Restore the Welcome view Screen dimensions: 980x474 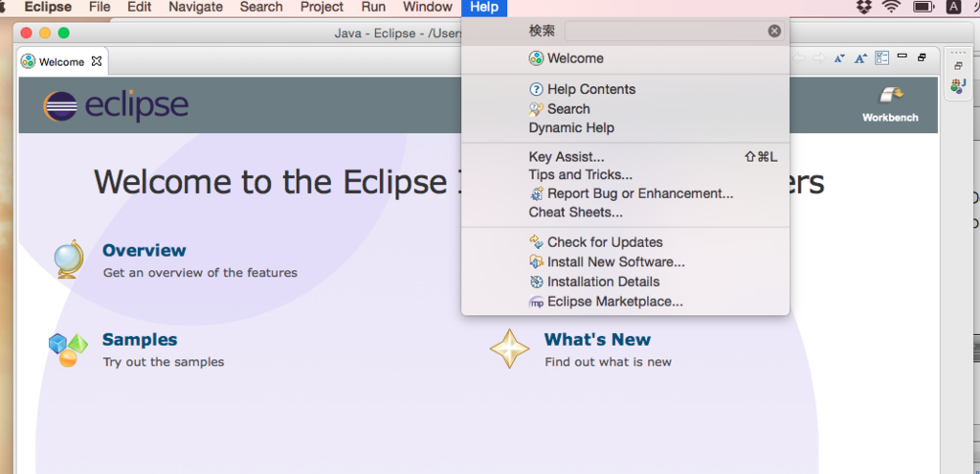922,57
